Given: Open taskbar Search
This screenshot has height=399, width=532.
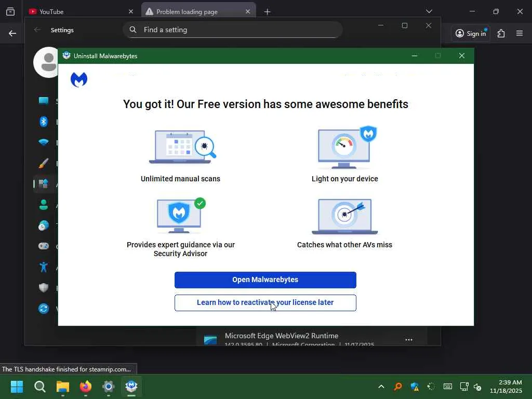Looking at the screenshot, I should coord(40,387).
